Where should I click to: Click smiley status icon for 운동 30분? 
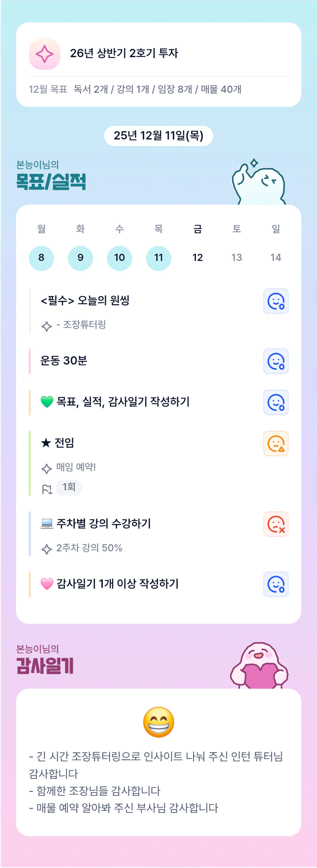tap(276, 361)
